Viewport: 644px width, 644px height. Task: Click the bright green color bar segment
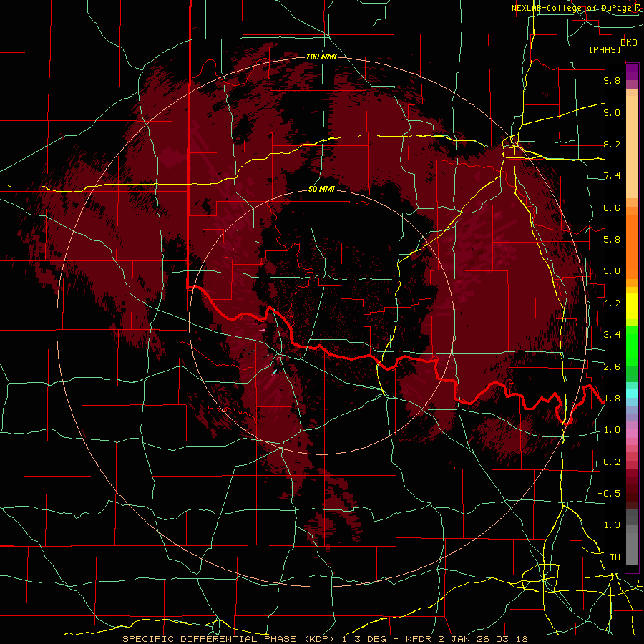632,346
